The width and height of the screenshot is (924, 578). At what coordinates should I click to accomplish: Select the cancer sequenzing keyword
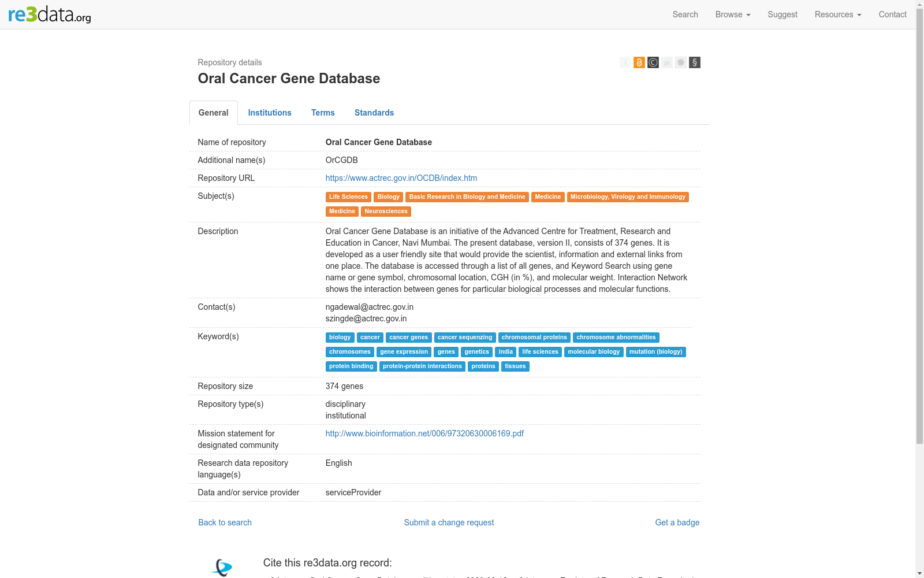coord(465,338)
